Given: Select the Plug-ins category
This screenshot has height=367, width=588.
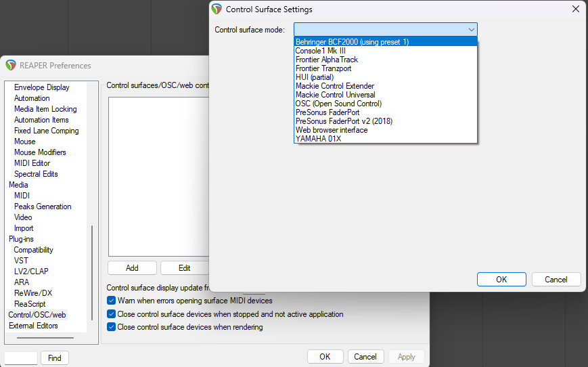Looking at the screenshot, I should 21,239.
